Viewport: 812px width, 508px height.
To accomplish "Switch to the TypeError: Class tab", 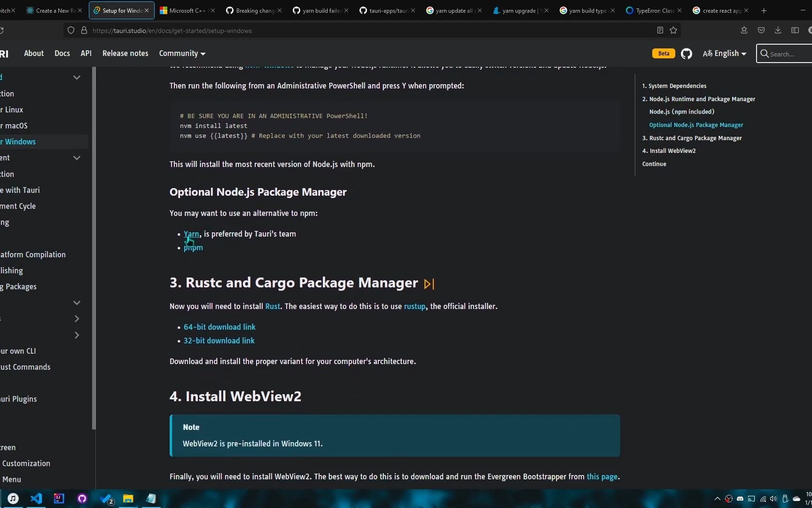I will pyautogui.click(x=654, y=10).
